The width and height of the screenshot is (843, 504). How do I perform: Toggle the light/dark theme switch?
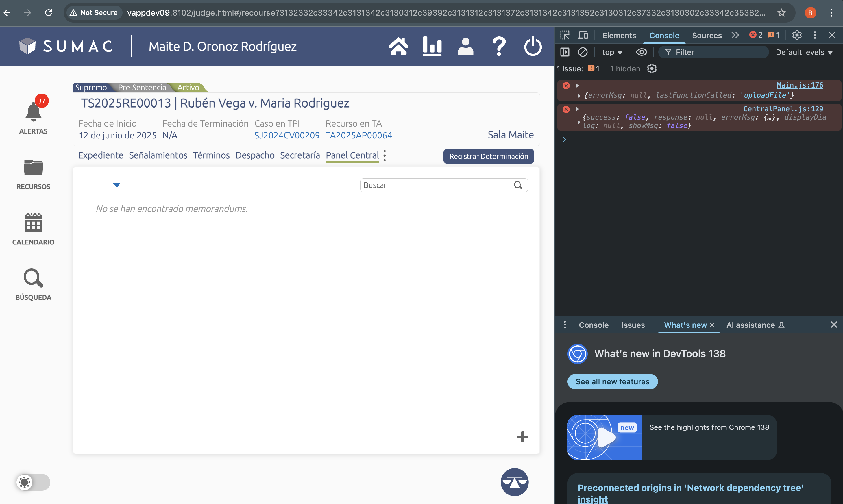(33, 482)
